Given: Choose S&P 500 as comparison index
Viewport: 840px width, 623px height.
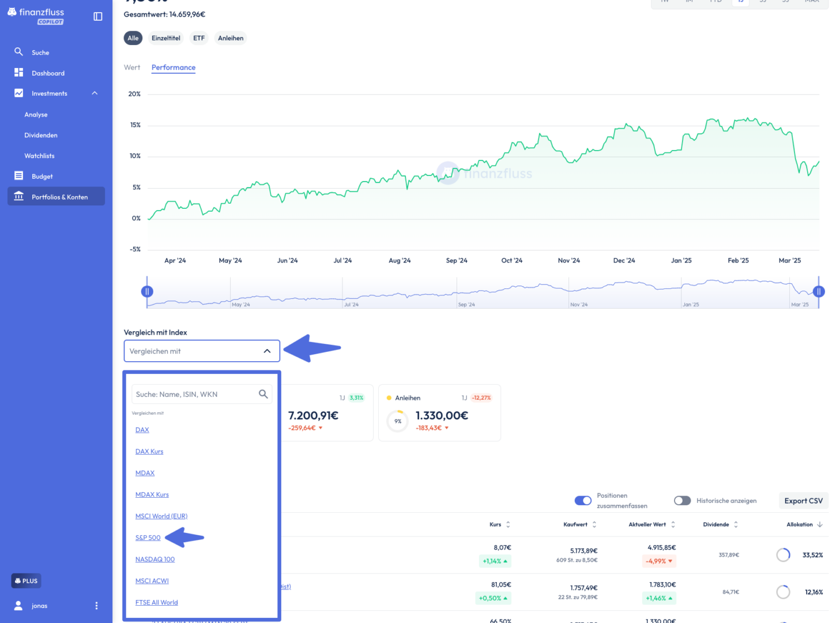Looking at the screenshot, I should (148, 538).
